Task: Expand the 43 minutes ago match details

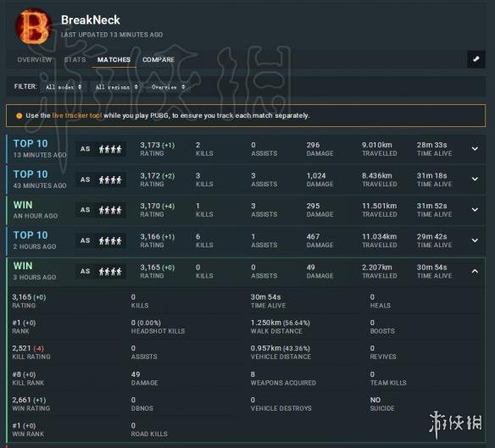Action: click(x=475, y=179)
